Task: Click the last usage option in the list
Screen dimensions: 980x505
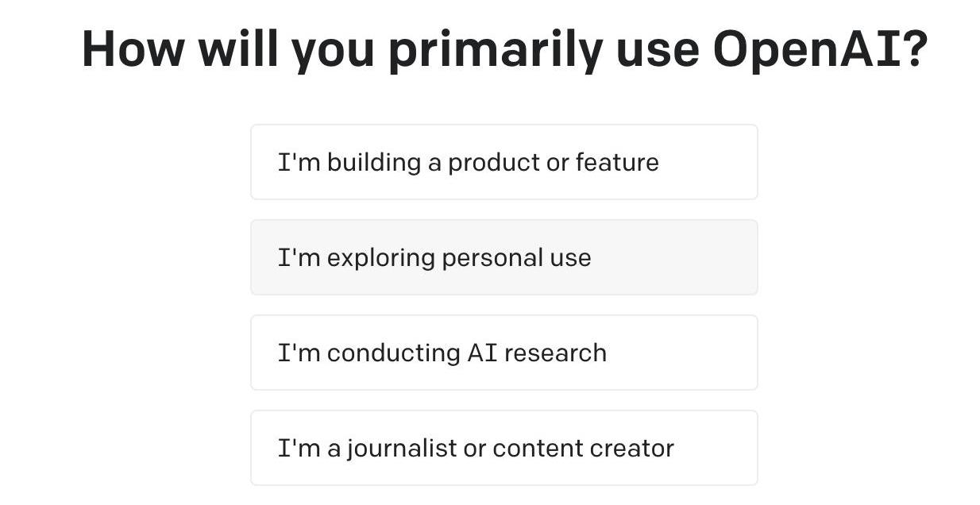Action: click(504, 448)
